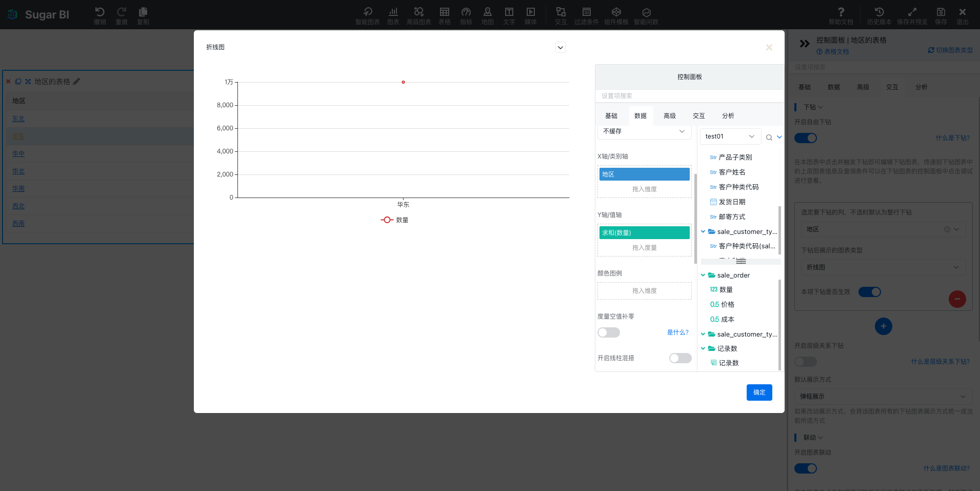Switch to 数据 tab in right background panel

[834, 87]
